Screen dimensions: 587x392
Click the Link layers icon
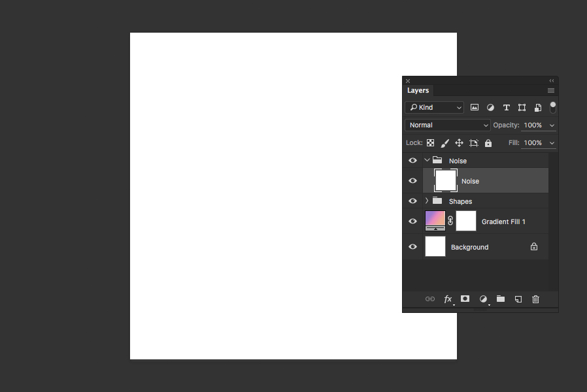[x=430, y=299]
